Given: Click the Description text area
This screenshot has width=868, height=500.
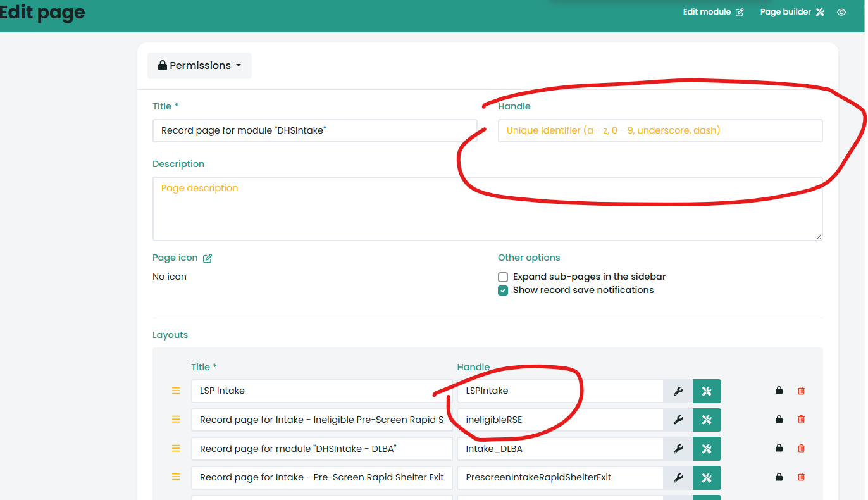Looking at the screenshot, I should click(x=487, y=209).
